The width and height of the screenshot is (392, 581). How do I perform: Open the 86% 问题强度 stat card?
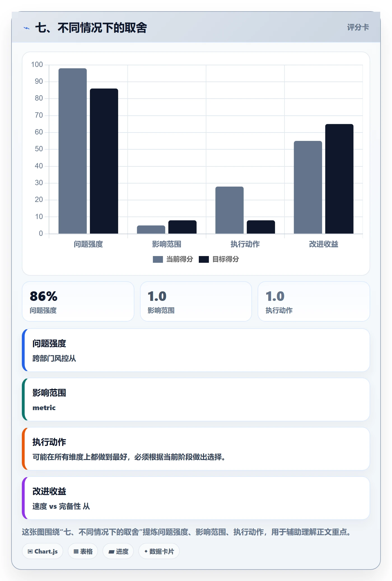pyautogui.click(x=78, y=301)
